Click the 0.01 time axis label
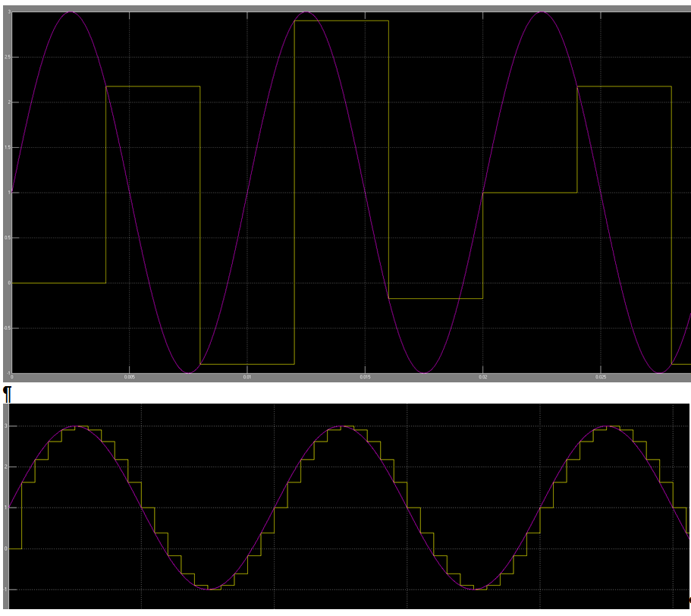 (x=247, y=377)
